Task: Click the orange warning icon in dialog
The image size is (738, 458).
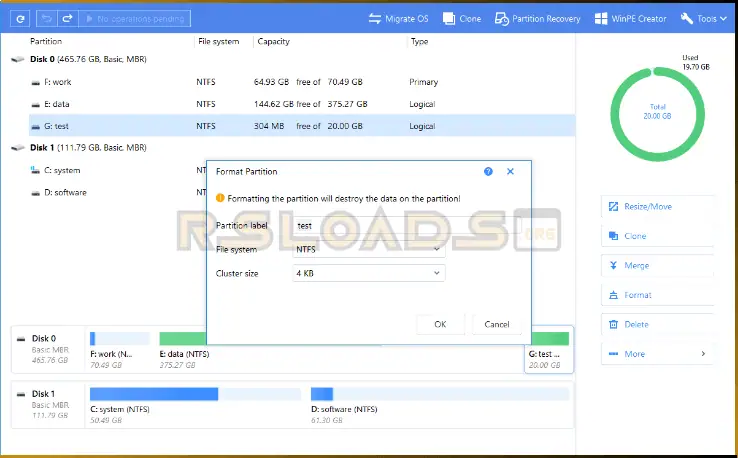Action: point(220,198)
